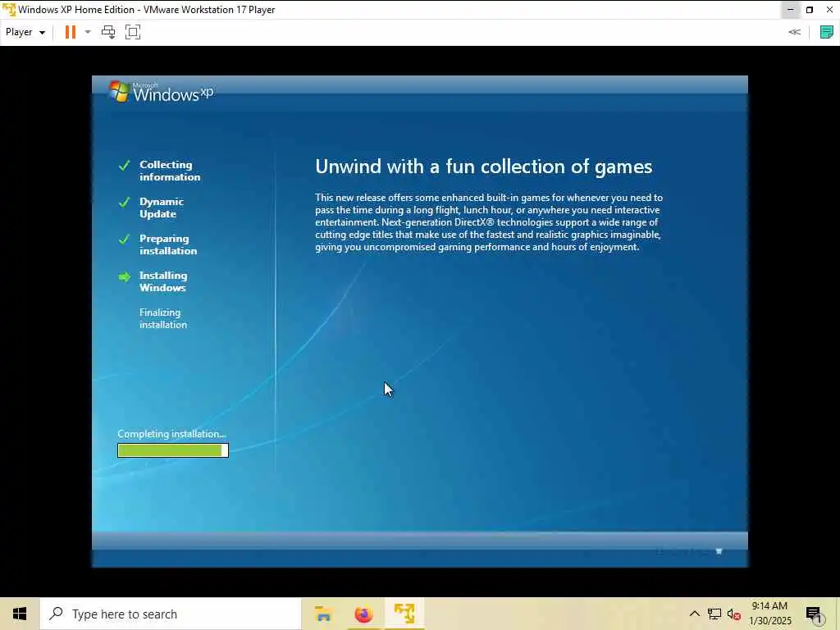840x630 pixels.
Task: Click the paragraph about built-in games
Action: click(x=489, y=222)
